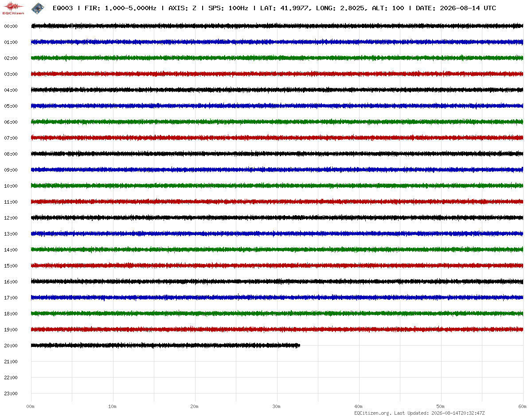Click the 01:00 hour label

(11, 42)
